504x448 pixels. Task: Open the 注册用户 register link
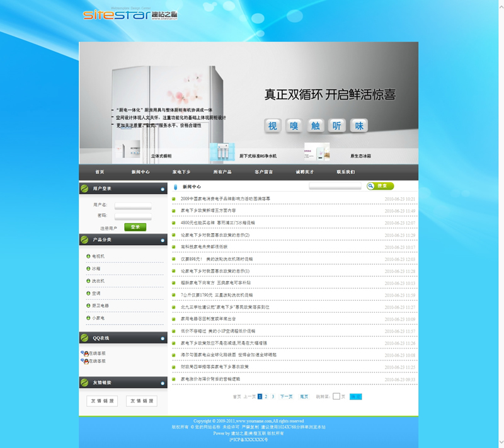tap(108, 228)
